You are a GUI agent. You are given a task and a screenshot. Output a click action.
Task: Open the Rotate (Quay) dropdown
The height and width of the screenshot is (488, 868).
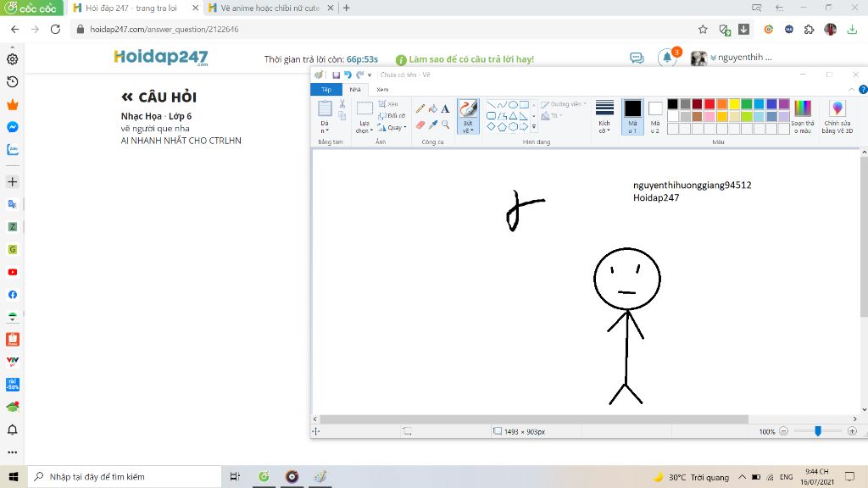pyautogui.click(x=392, y=127)
